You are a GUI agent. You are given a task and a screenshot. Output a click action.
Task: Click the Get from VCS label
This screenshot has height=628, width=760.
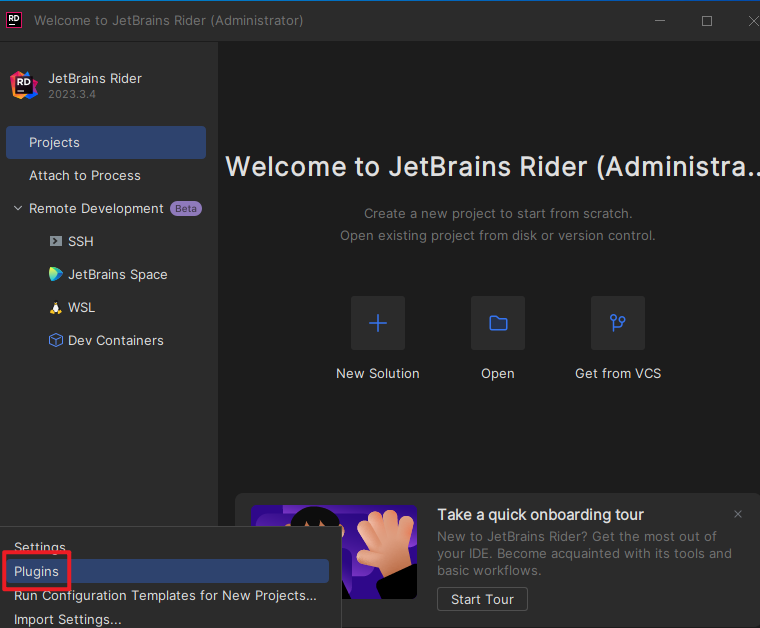pos(618,373)
